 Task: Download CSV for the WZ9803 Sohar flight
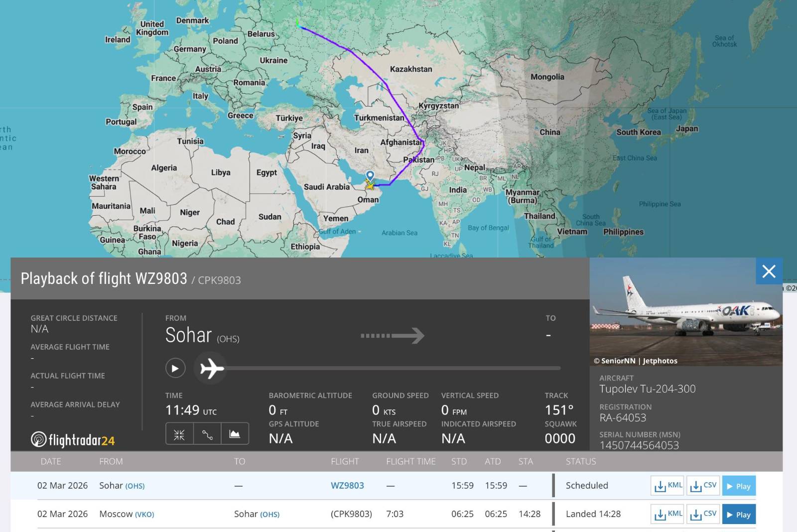(x=703, y=486)
